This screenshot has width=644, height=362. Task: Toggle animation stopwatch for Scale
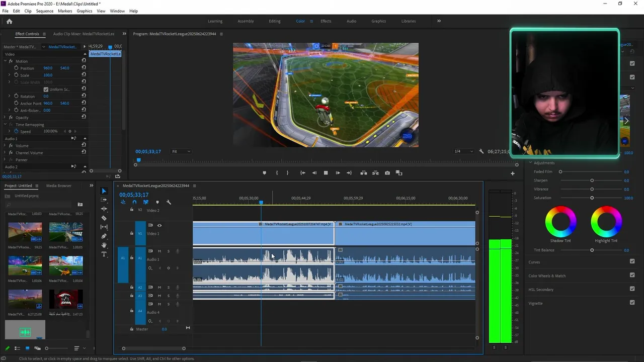click(16, 75)
